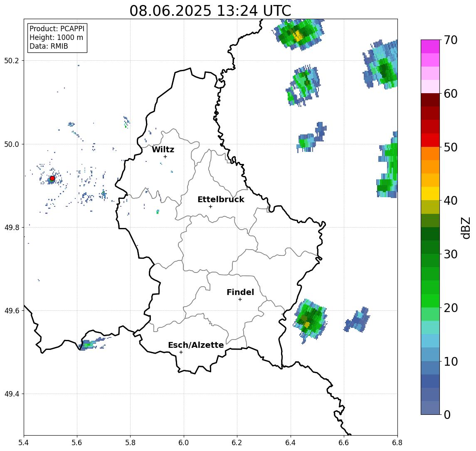The width and height of the screenshot is (476, 451).
Task: Click the Esch/Alzette city label
Action: 196,345
